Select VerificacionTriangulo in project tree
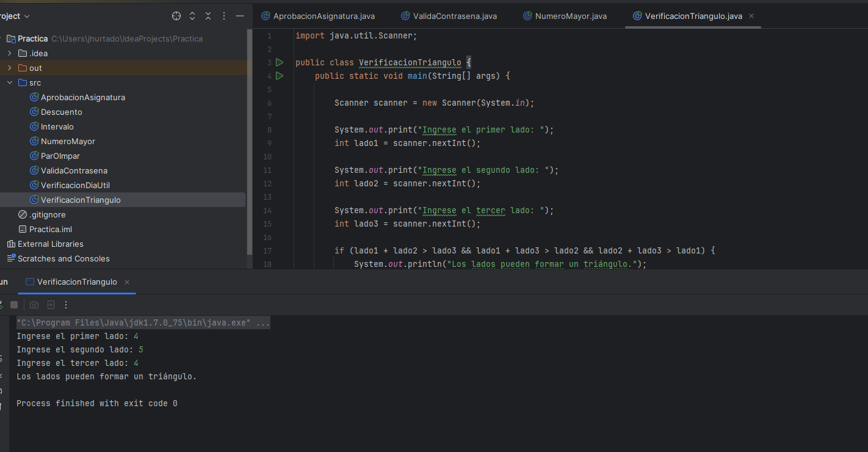The image size is (868, 452). point(81,200)
